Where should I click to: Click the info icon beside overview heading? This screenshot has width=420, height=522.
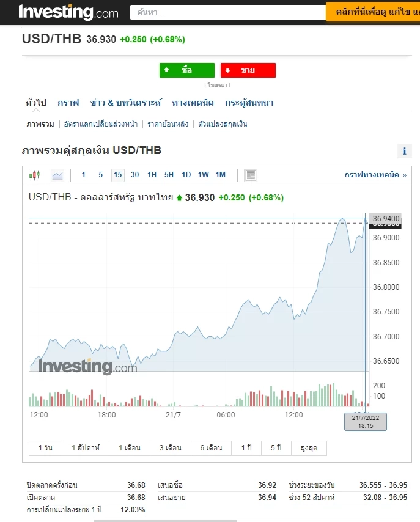(x=404, y=152)
